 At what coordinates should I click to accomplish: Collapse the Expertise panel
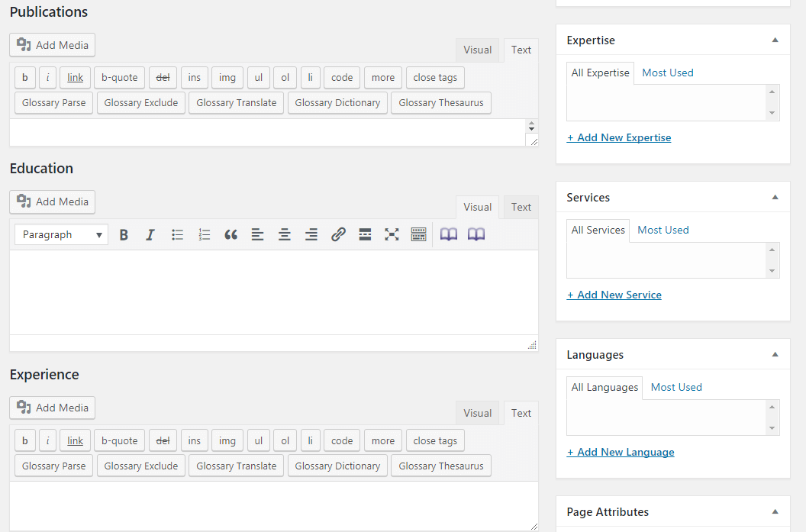[775, 40]
